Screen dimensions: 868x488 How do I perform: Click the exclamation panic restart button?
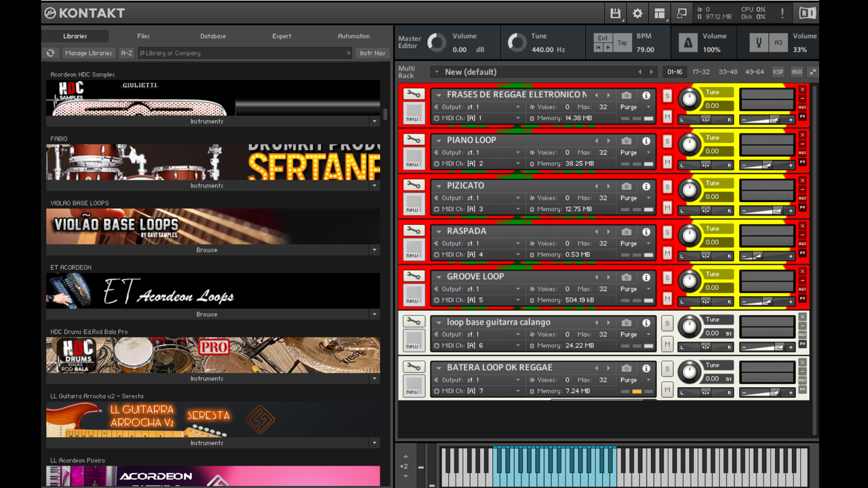pos(782,13)
